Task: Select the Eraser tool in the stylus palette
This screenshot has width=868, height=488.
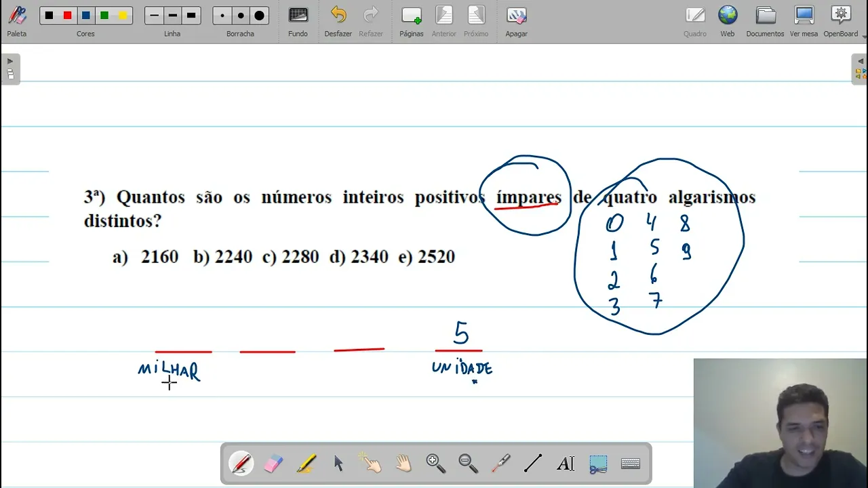Action: click(273, 464)
